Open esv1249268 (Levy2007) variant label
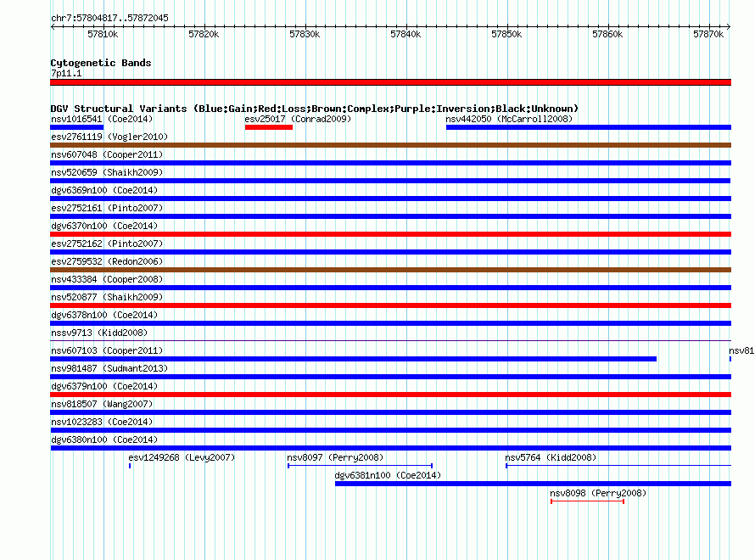The width and height of the screenshot is (755, 560). [182, 457]
